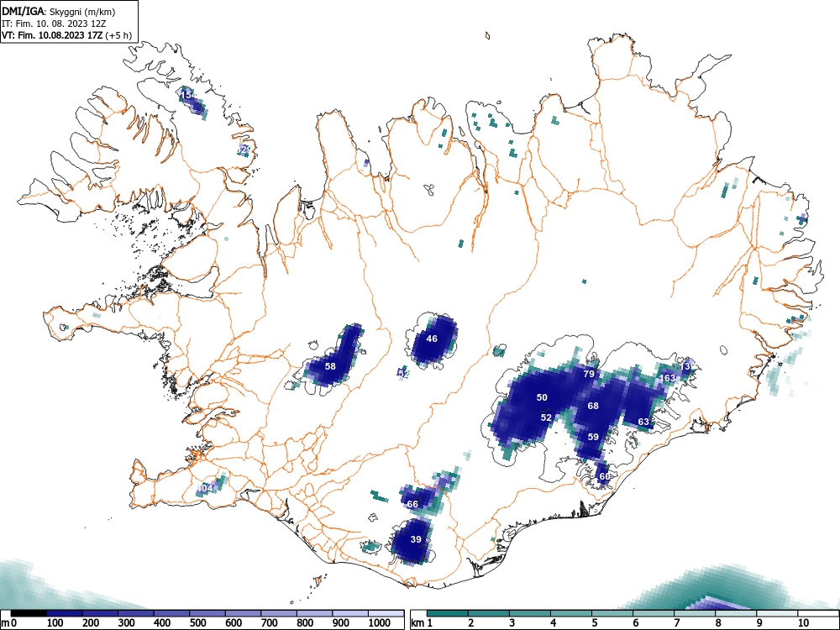Click the "50" visibility value on the map
The image size is (840, 630).
542,397
